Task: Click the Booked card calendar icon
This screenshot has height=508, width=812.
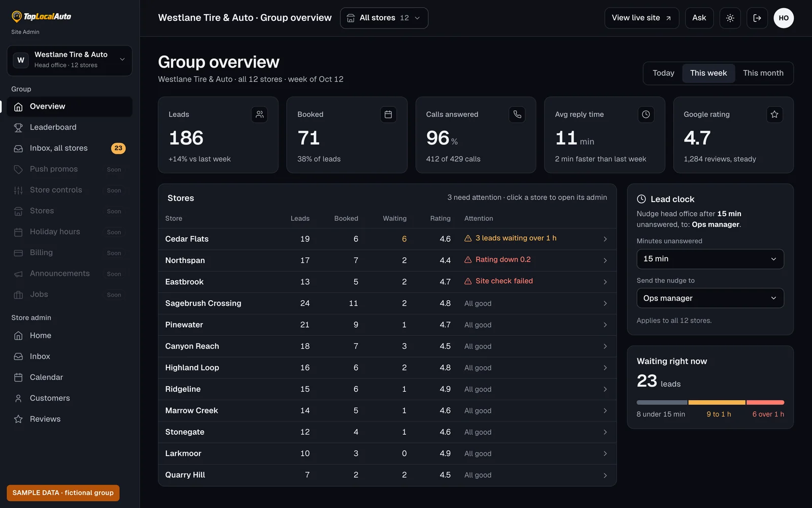Action: [388, 114]
